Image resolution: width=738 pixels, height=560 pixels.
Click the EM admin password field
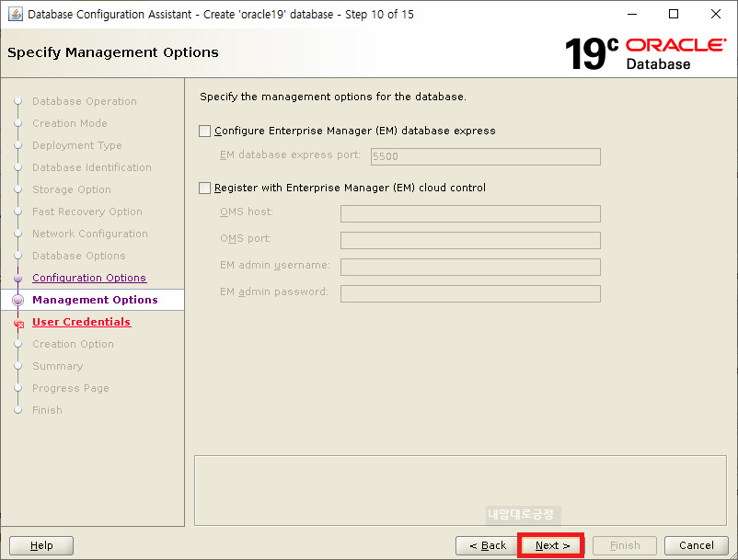click(470, 294)
